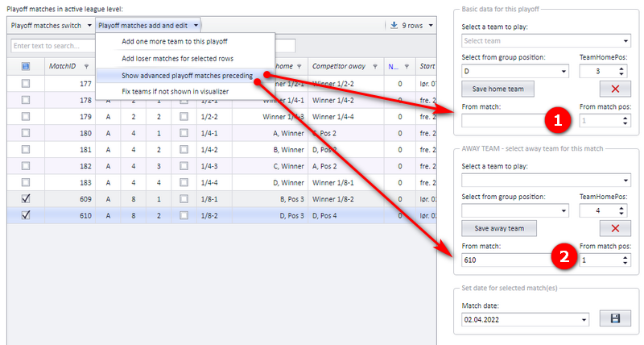Tick the row checkbox for match 178
The width and height of the screenshot is (644, 345).
click(x=26, y=100)
